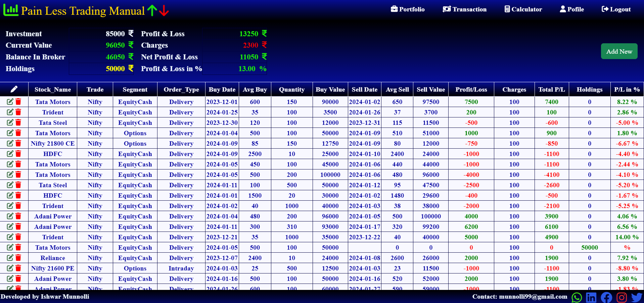Viewport: 644px width, 303px height.
Task: Open the Instagram icon in footer
Action: [622, 297]
